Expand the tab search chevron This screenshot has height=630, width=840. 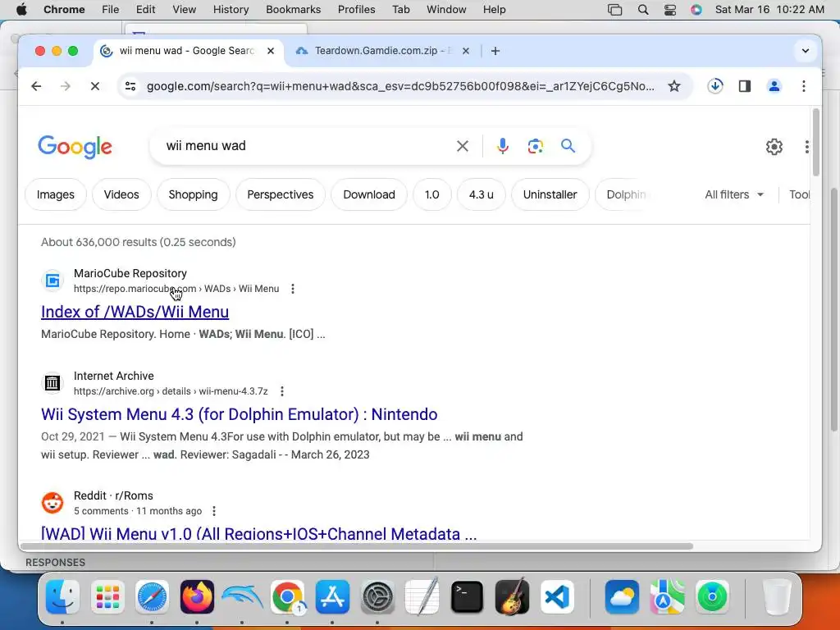click(x=806, y=51)
